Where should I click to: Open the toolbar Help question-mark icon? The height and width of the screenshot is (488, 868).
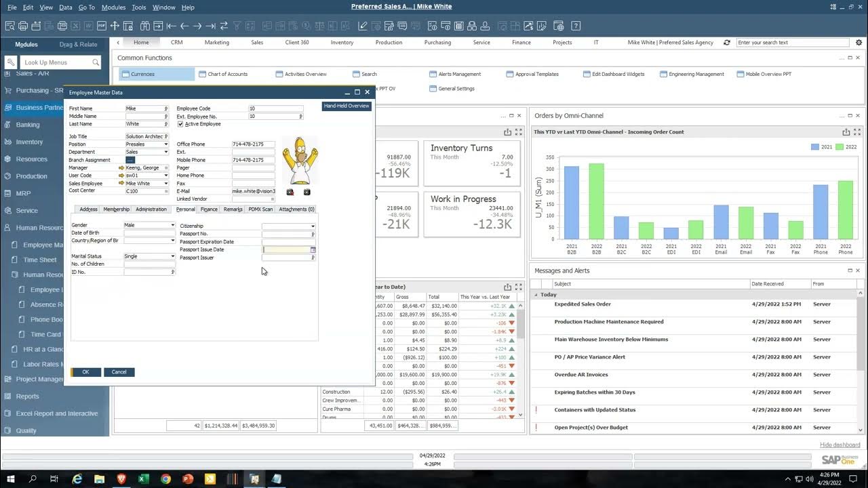pos(576,26)
